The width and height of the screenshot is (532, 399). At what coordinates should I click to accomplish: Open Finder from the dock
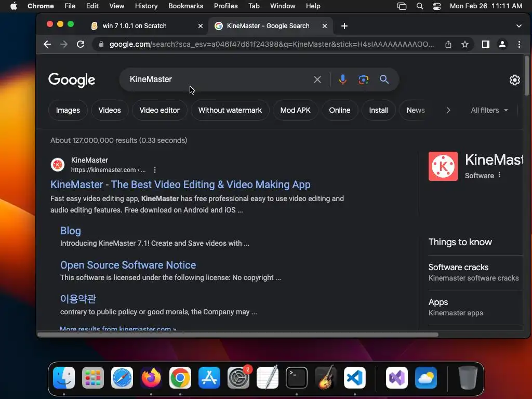tap(64, 378)
